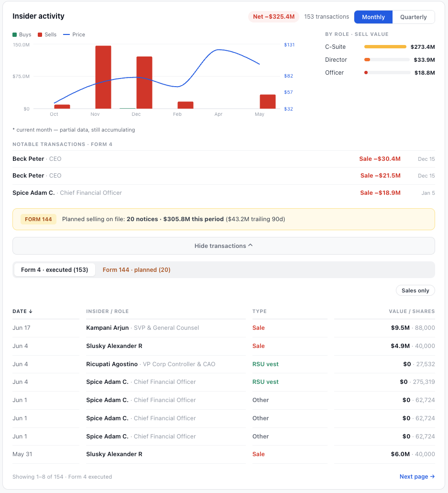Collapse list with Hide transactions
Viewport: 448px width, 493px height.
pos(224,246)
